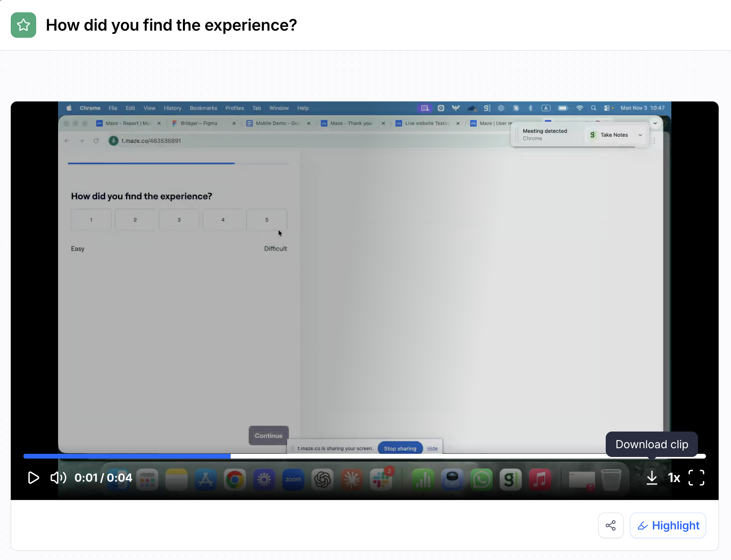The image size is (731, 560).
Task: Play the recorded video clip
Action: click(33, 478)
